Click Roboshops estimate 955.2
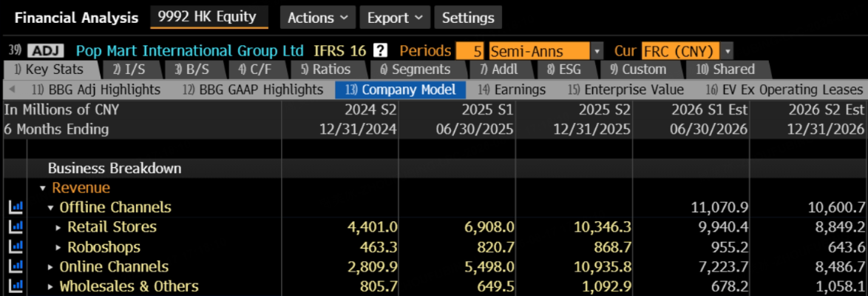 pos(727,247)
